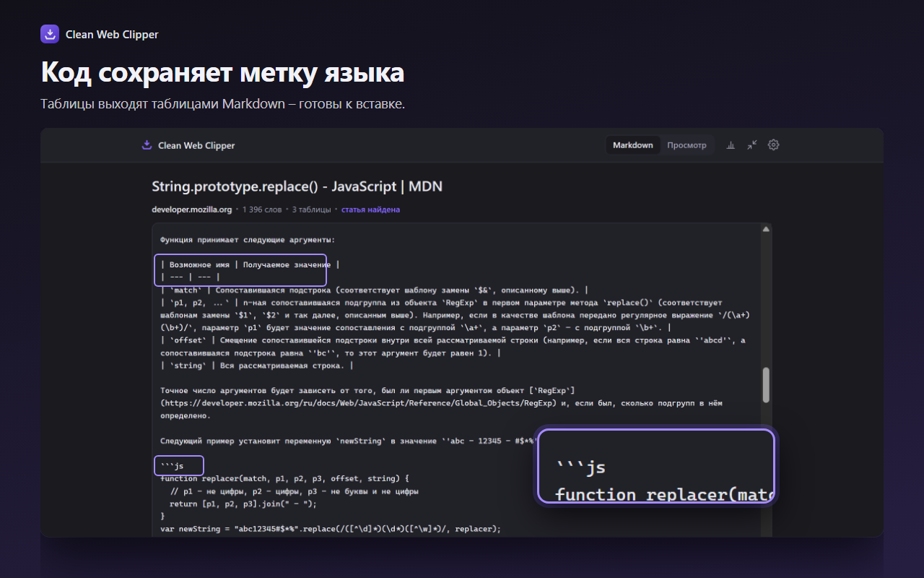Screen dimensions: 924x578
Task: Click the '`offset`' table row text
Action: click(x=453, y=347)
